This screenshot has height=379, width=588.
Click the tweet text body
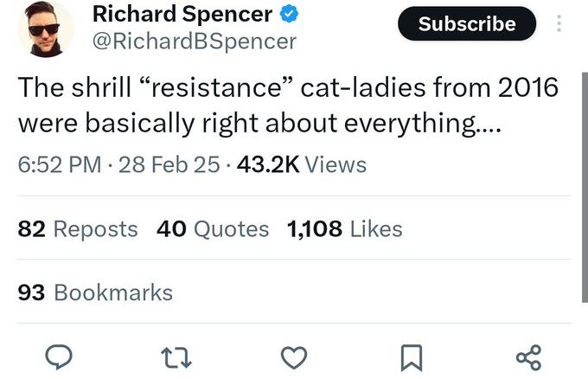pos(288,105)
